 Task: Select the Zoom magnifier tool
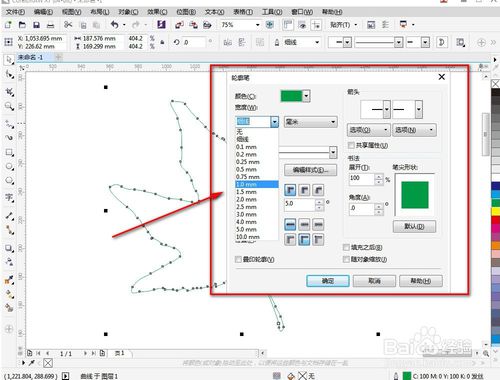9,107
